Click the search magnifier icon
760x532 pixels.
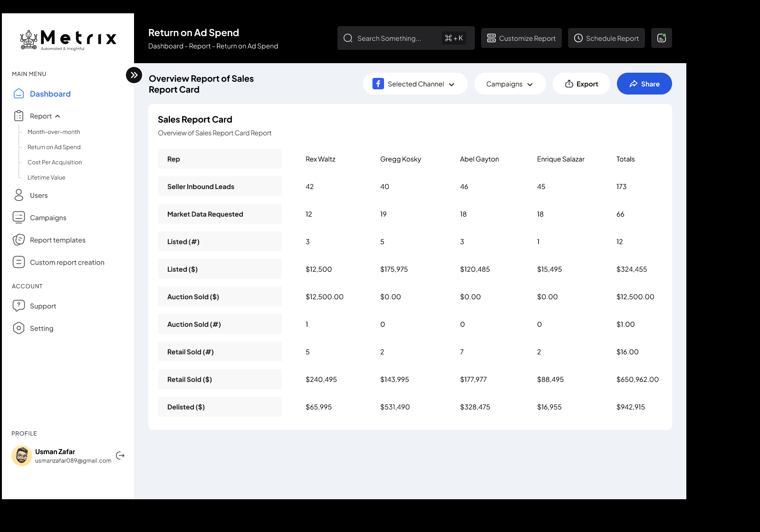348,38
